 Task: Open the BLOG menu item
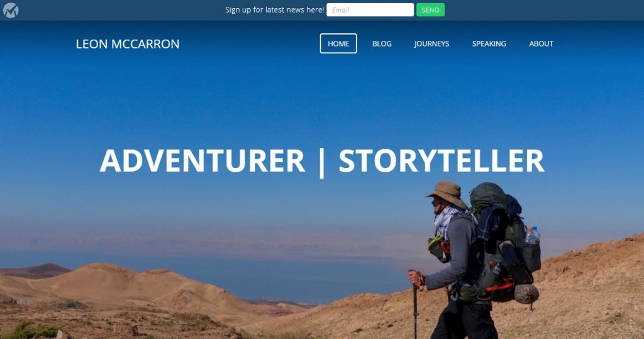coord(382,43)
